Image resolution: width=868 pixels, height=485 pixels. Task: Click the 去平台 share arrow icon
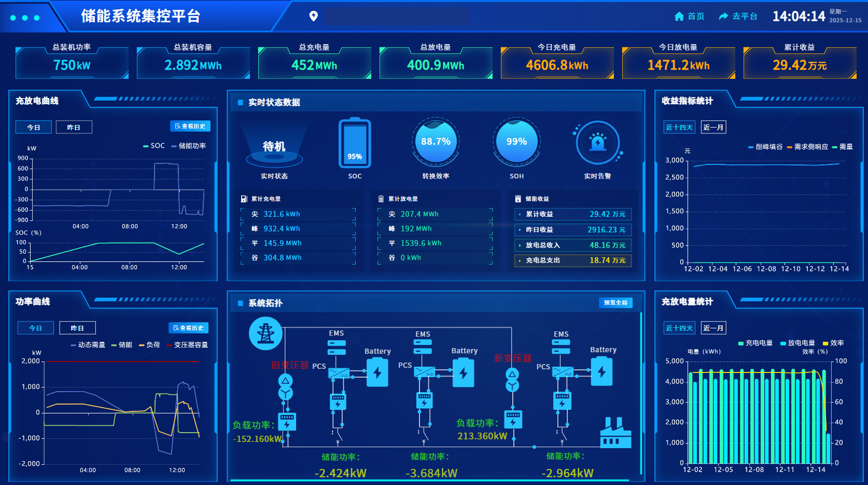(x=723, y=17)
